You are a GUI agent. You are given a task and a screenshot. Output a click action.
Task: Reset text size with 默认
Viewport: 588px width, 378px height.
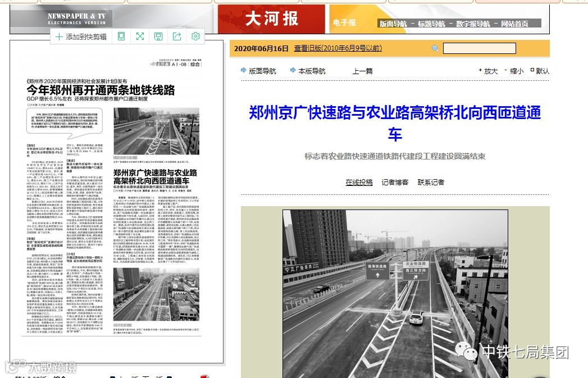click(540, 71)
